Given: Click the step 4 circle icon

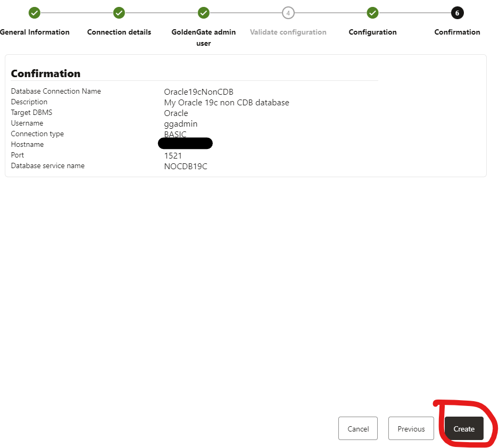Looking at the screenshot, I should tap(288, 13).
